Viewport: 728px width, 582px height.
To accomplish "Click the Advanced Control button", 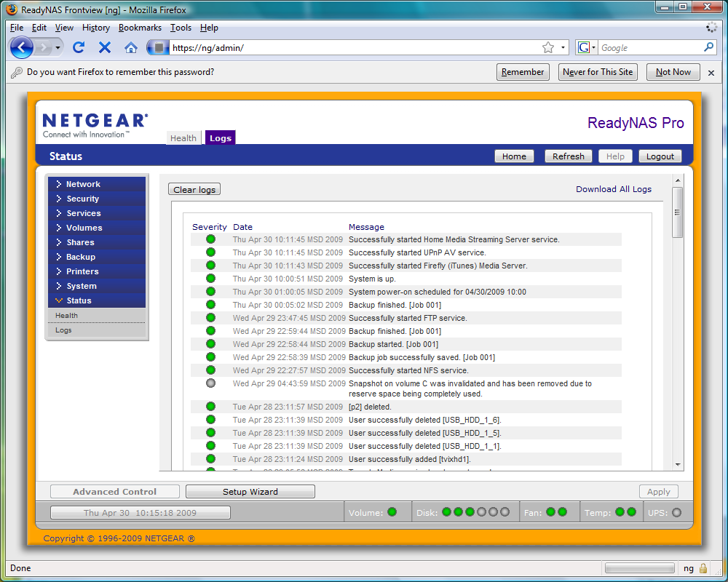I will (x=115, y=492).
